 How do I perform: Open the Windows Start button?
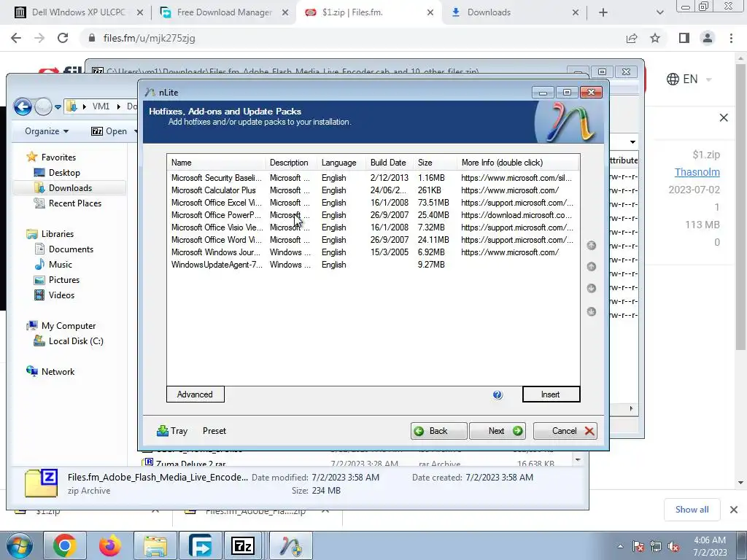click(19, 546)
